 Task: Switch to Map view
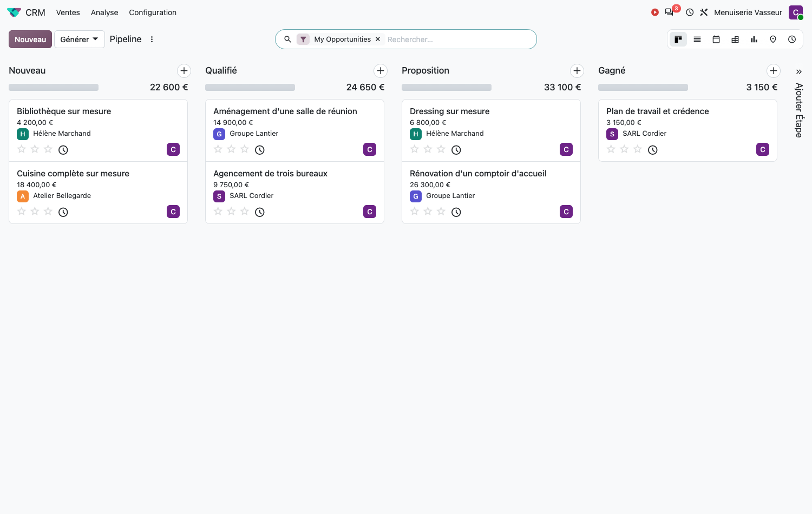pos(773,39)
